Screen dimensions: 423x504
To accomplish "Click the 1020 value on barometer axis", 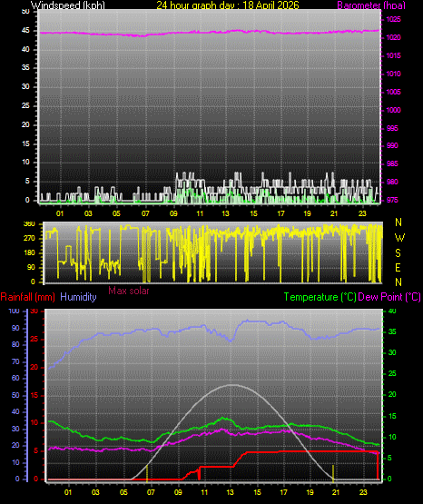I will 393,37.
